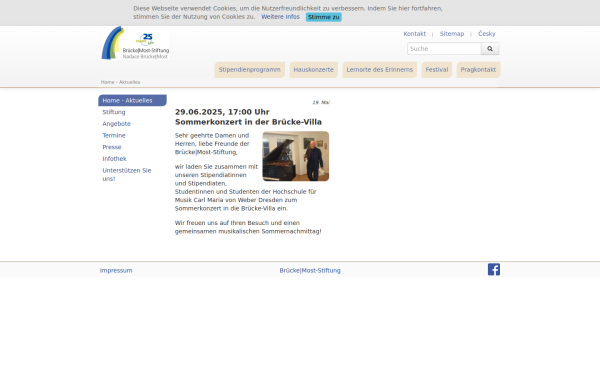Accept cookies with Stimme zu button
The height and width of the screenshot is (375, 600).
[x=324, y=17]
